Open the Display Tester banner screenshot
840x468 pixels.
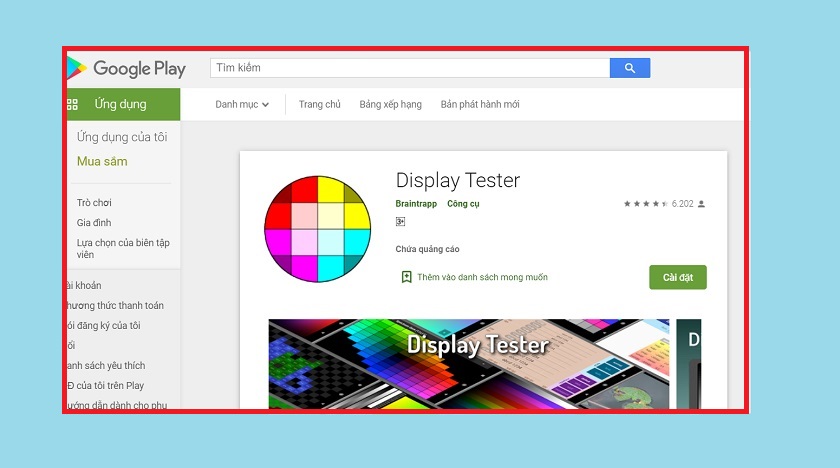coord(469,364)
